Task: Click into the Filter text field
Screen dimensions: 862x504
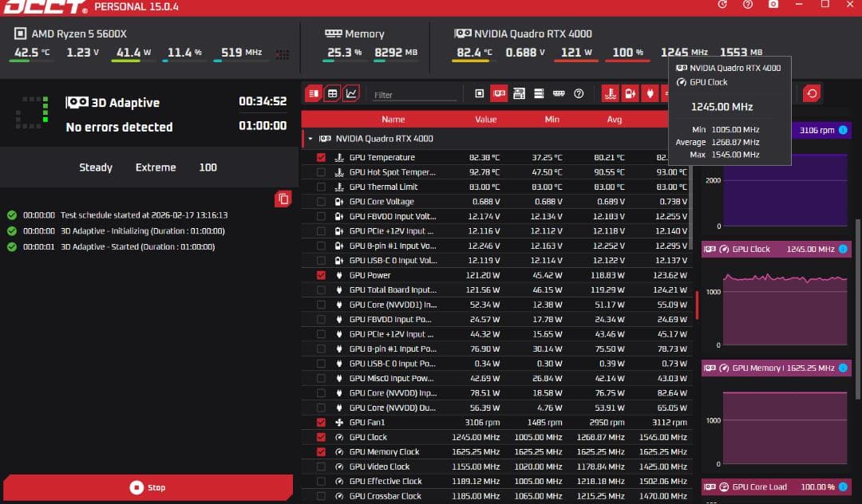Action: pyautogui.click(x=414, y=95)
